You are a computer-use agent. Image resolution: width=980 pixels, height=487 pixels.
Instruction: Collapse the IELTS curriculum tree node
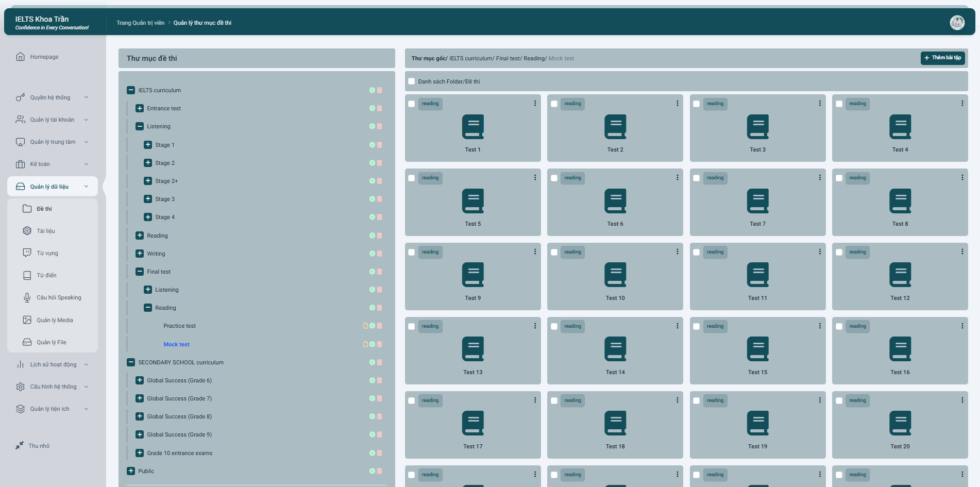(131, 90)
